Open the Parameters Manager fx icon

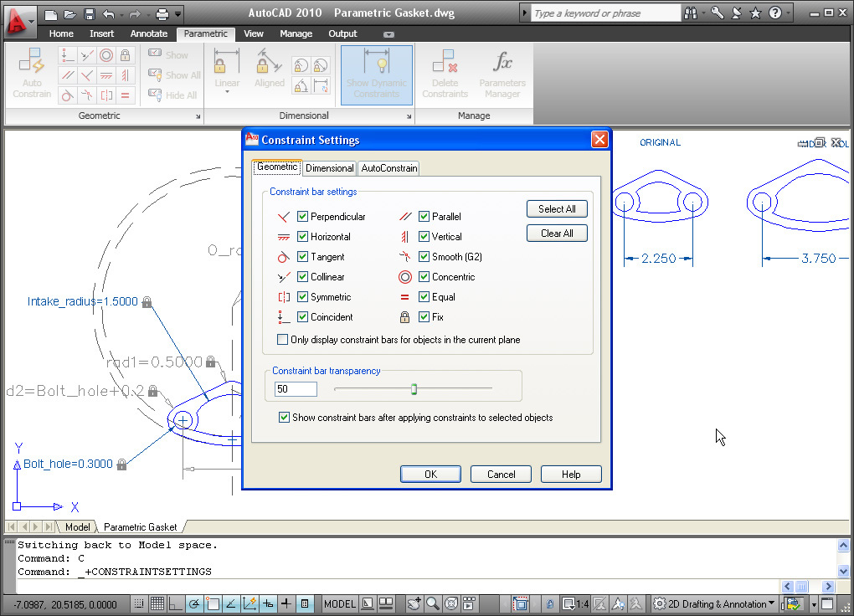pyautogui.click(x=502, y=74)
